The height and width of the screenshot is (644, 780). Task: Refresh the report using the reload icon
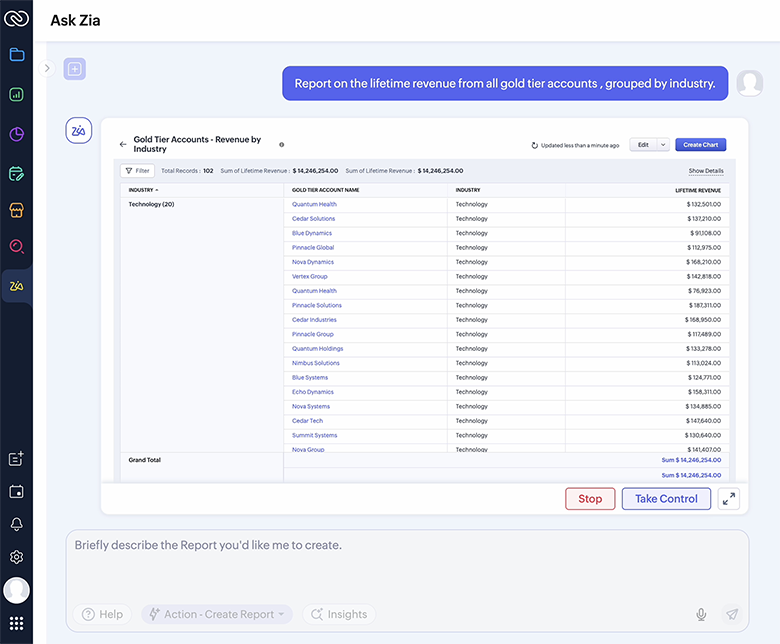point(535,145)
